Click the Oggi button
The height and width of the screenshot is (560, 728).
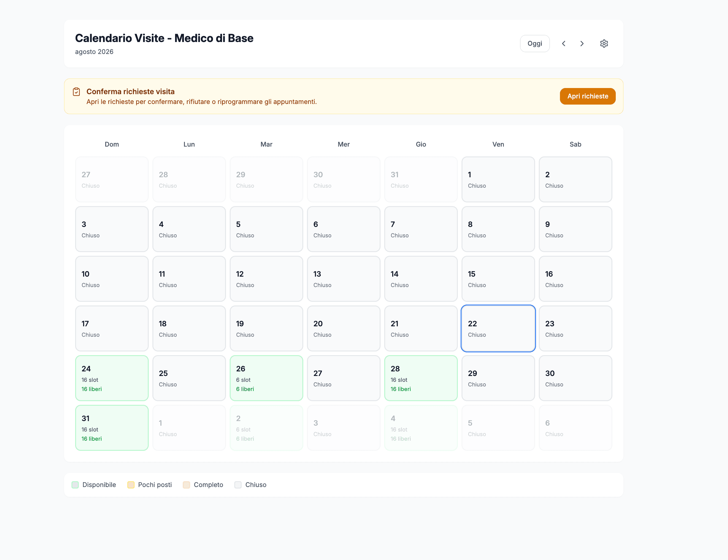click(x=535, y=44)
